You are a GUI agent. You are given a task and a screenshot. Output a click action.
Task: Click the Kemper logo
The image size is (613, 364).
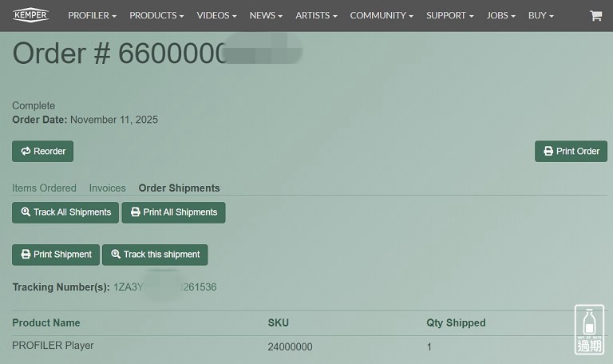[31, 15]
